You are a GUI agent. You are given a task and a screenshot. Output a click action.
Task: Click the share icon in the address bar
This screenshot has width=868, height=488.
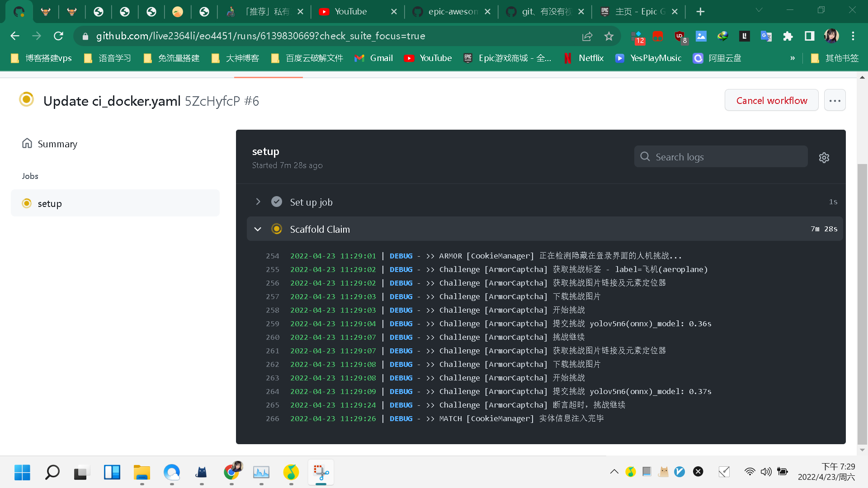587,36
